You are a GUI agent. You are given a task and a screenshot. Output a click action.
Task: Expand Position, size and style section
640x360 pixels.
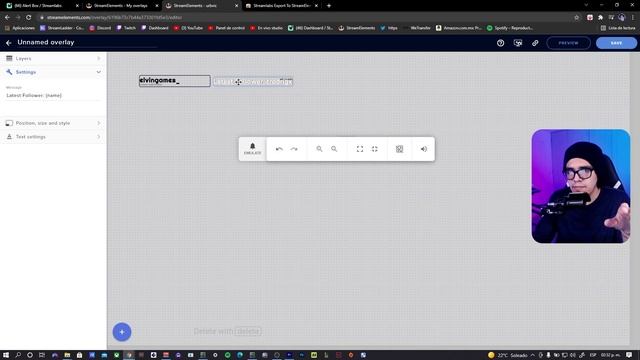[53, 123]
